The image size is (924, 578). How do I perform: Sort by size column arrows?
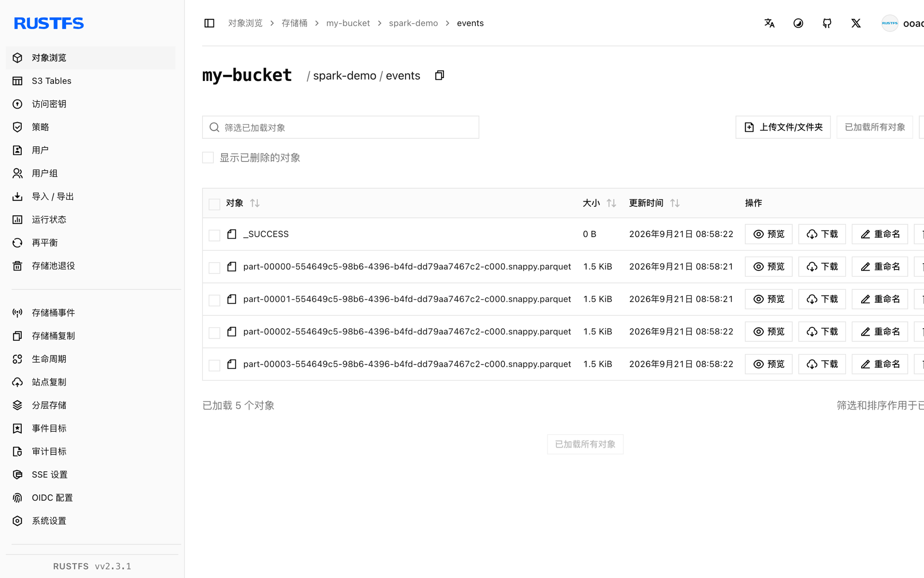point(611,203)
